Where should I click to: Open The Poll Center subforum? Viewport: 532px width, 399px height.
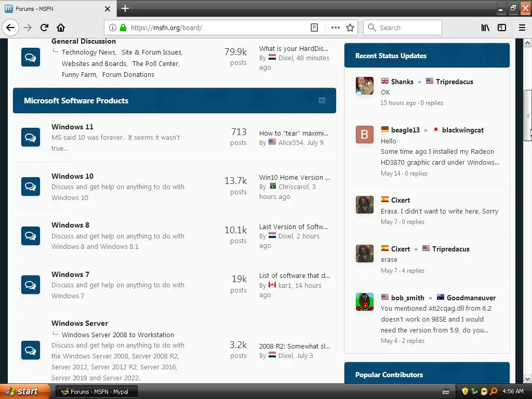[x=155, y=63]
